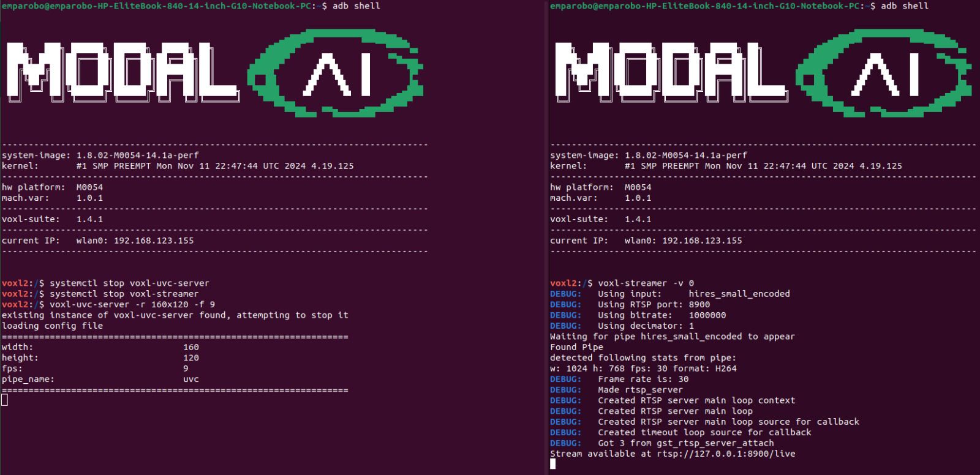980x475 pixels.
Task: Click the 'voxl-streamer -v 0' command
Action: [646, 283]
